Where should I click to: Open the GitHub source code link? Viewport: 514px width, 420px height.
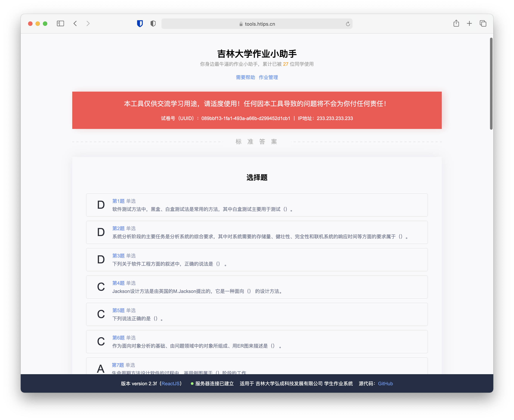pyautogui.click(x=385, y=383)
